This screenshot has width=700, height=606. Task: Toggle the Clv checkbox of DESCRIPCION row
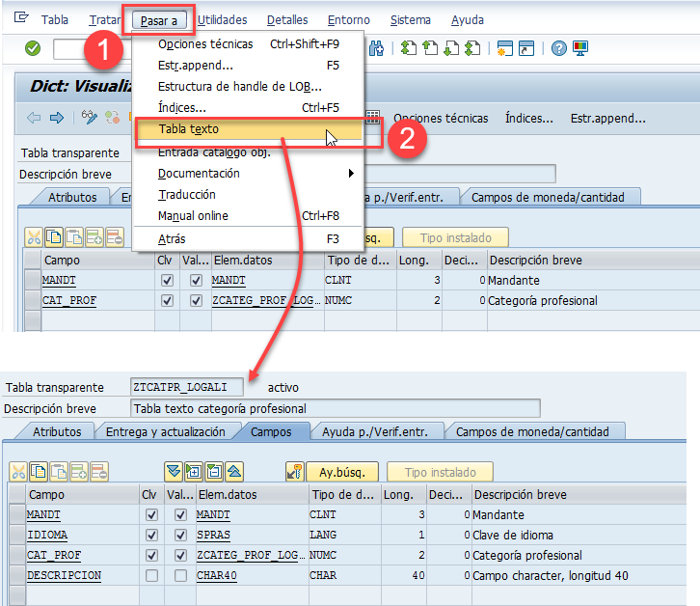click(151, 575)
